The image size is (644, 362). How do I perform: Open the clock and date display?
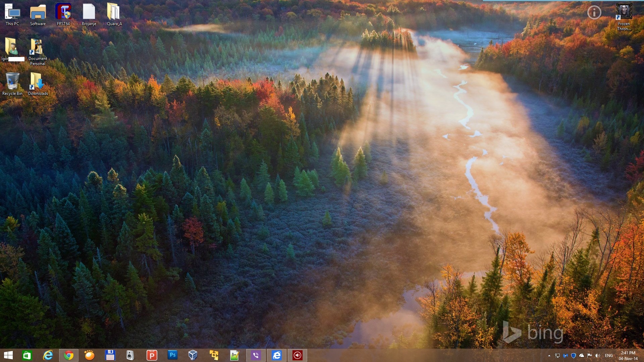point(628,356)
